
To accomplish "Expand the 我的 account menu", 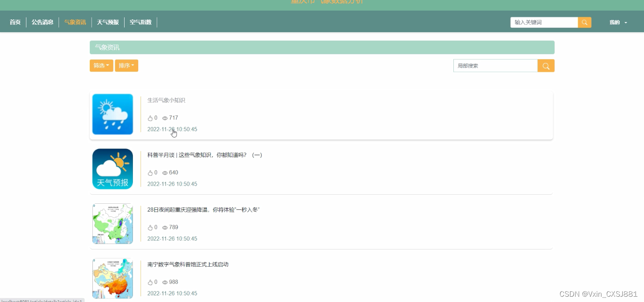I will pyautogui.click(x=618, y=22).
